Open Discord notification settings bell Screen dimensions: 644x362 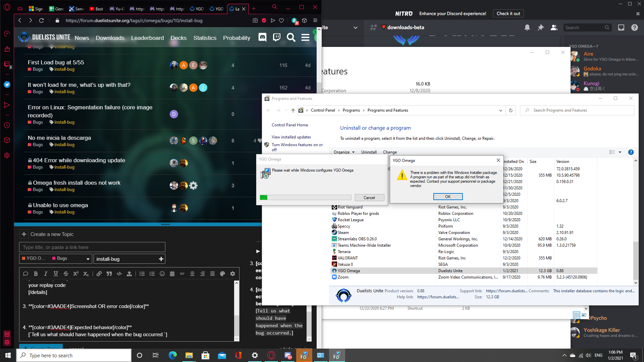[527, 27]
